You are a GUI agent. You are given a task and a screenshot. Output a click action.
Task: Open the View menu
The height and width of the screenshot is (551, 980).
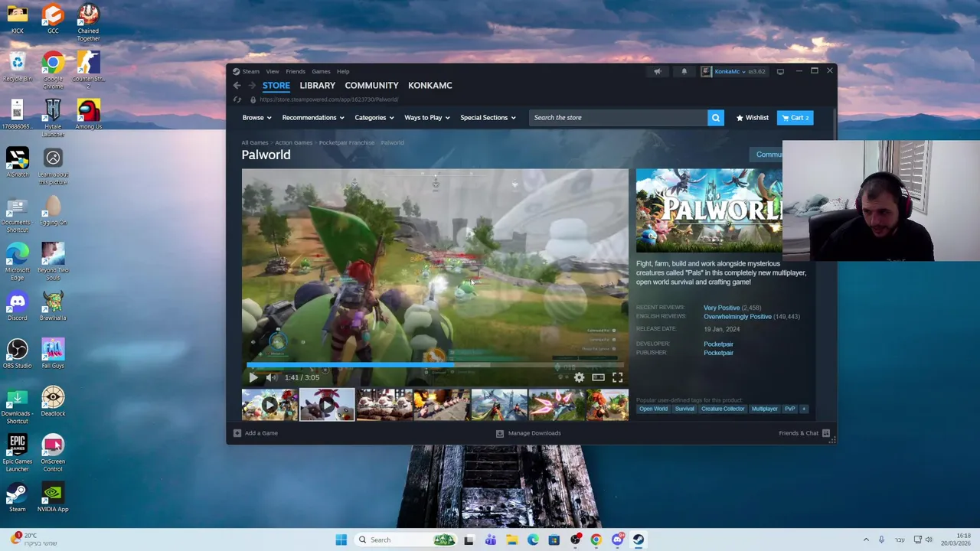pyautogui.click(x=273, y=71)
